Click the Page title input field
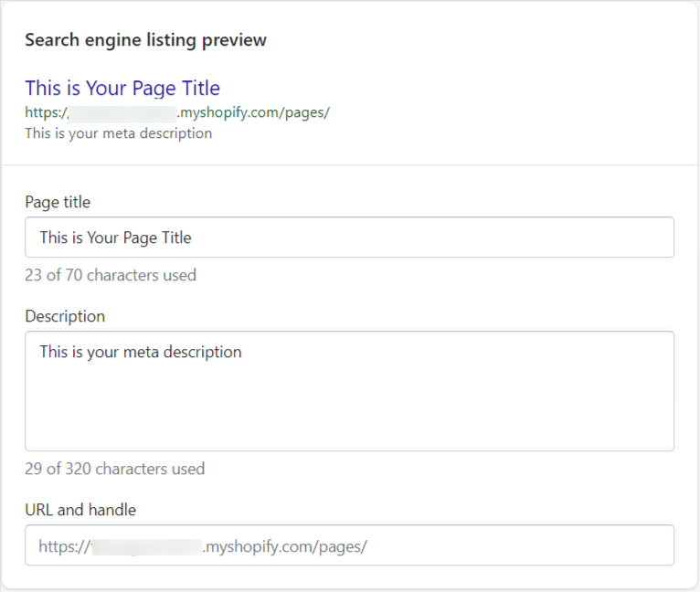The image size is (700, 592). 350,237
